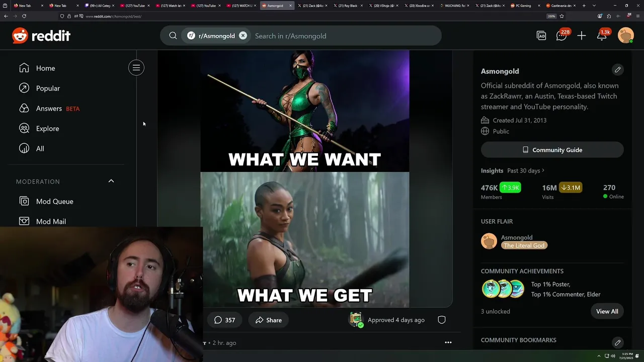Click the Explore icon in sidebar

point(24,128)
